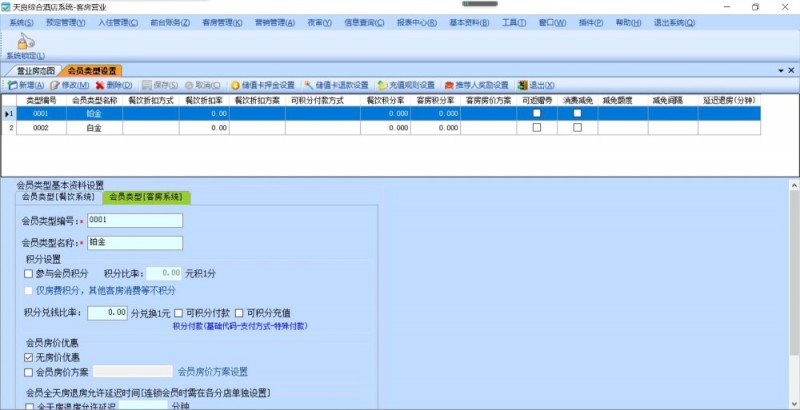Open the 预定管理 menu
Image resolution: width=800 pixels, height=410 pixels.
click(x=65, y=22)
